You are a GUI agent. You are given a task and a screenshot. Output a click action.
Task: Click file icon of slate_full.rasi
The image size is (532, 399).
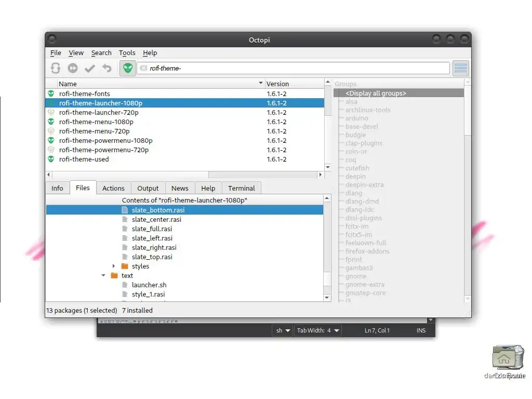pos(125,229)
